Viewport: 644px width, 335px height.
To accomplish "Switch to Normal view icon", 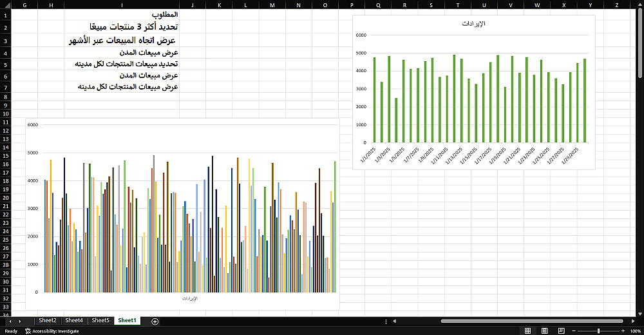I will point(528,331).
